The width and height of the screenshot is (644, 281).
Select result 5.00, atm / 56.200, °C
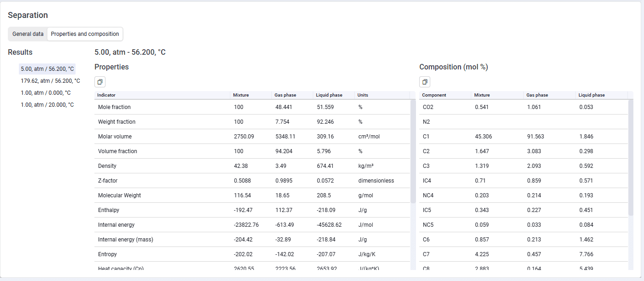(47, 69)
